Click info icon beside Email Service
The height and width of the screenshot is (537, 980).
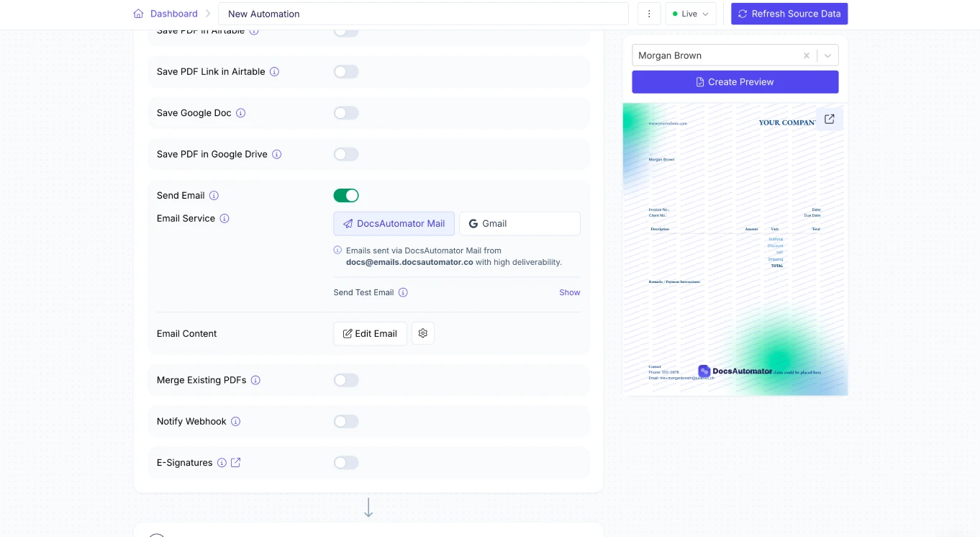coord(224,219)
